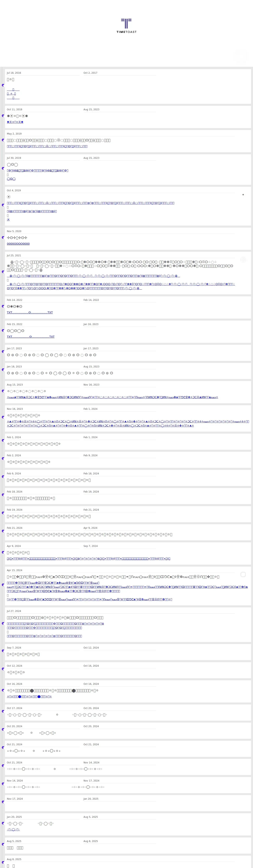Open the link in the entry starting Aug 15, 2023
Viewport: 253px width, 868px height.
(x=113, y=397)
